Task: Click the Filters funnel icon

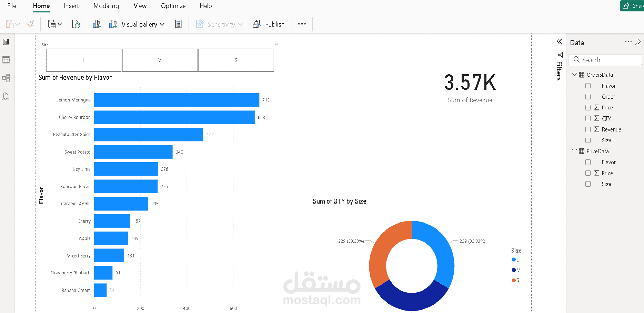Action: click(560, 55)
